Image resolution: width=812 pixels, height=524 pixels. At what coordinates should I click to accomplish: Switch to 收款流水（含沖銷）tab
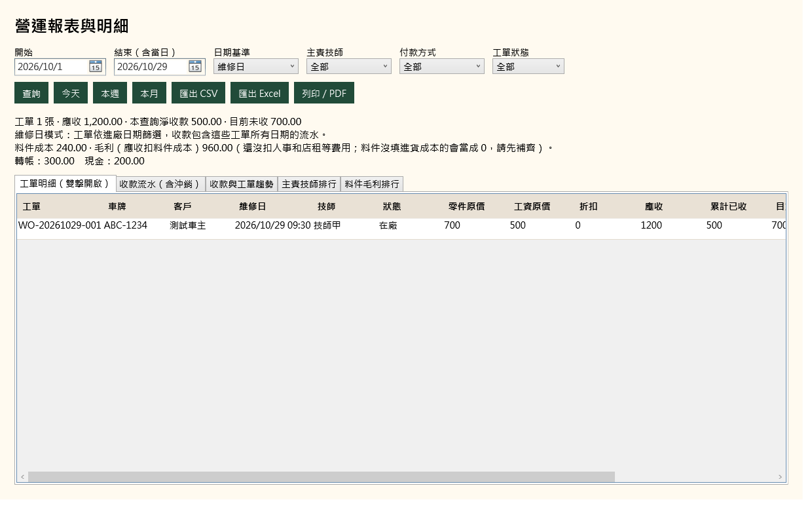tap(160, 184)
